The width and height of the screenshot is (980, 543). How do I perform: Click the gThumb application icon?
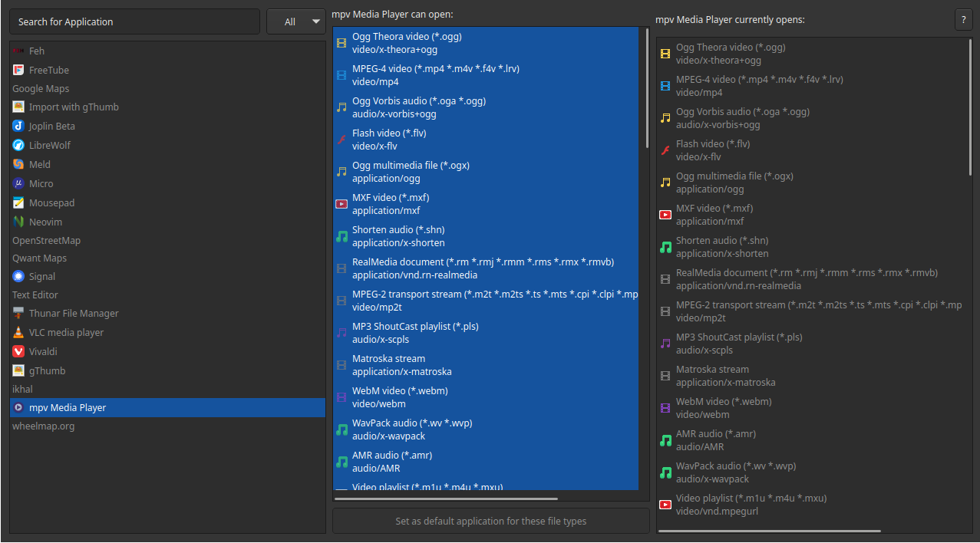coord(18,369)
